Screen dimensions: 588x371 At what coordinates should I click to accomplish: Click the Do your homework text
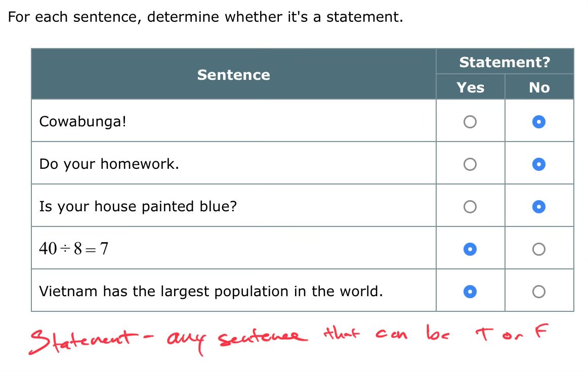[x=109, y=164]
